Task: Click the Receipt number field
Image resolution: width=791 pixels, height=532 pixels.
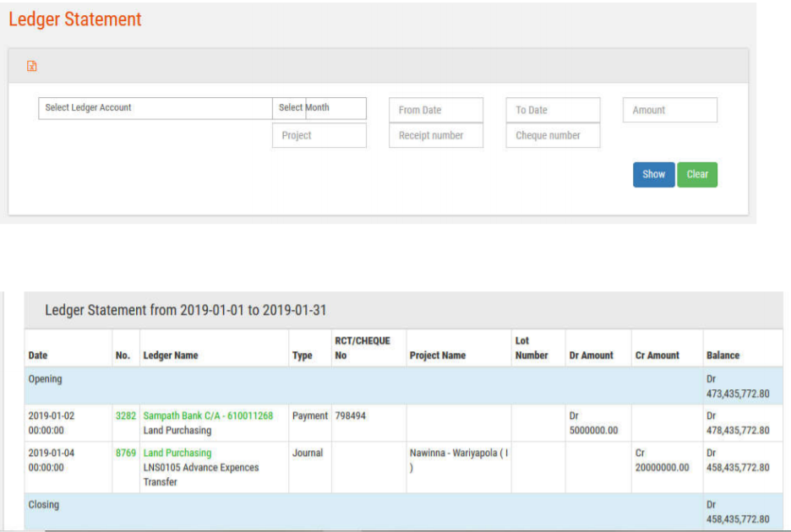Action: coord(435,135)
